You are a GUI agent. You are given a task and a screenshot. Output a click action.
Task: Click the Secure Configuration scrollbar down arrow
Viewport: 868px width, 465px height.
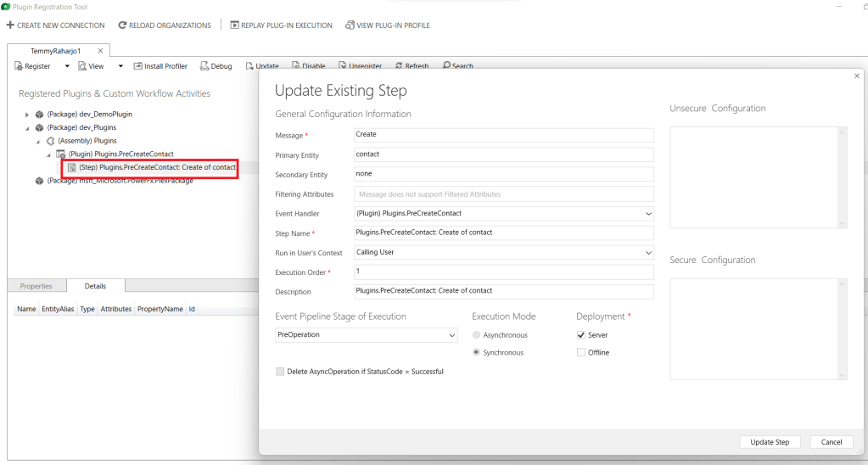[x=842, y=375]
